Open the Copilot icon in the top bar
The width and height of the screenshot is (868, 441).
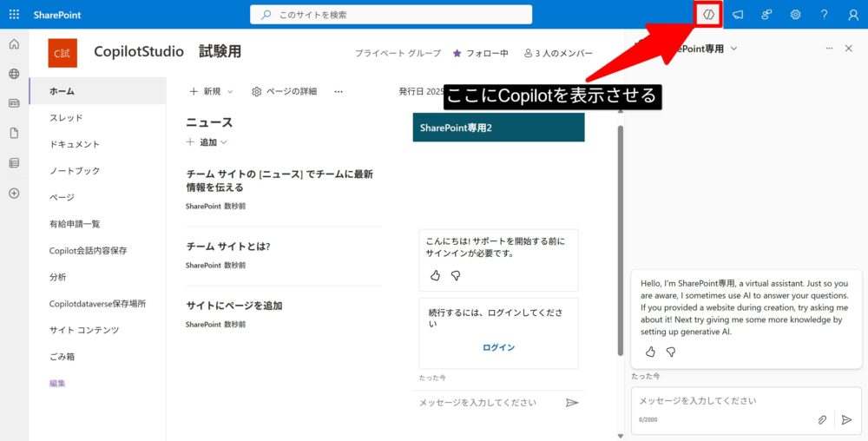point(709,15)
